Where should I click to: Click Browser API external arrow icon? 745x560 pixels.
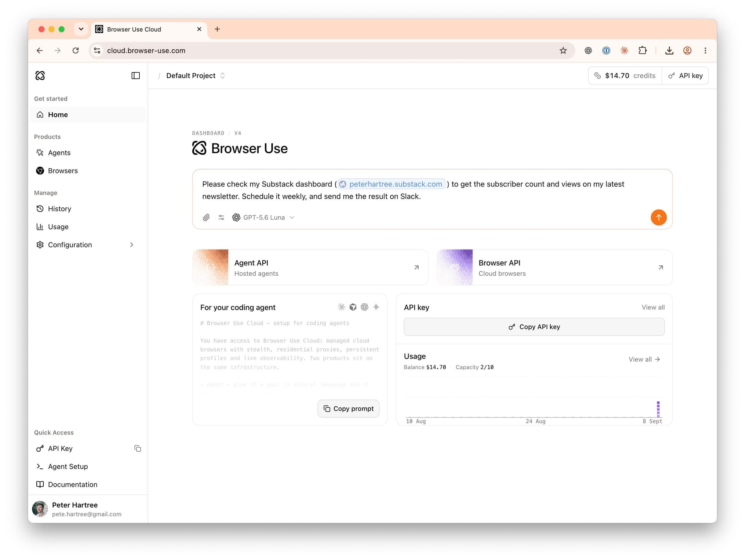tap(661, 268)
